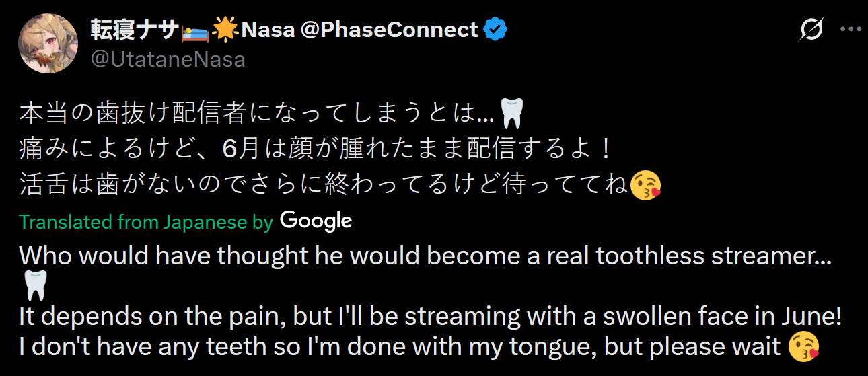Click the @UtataneNasa handle

click(168, 59)
